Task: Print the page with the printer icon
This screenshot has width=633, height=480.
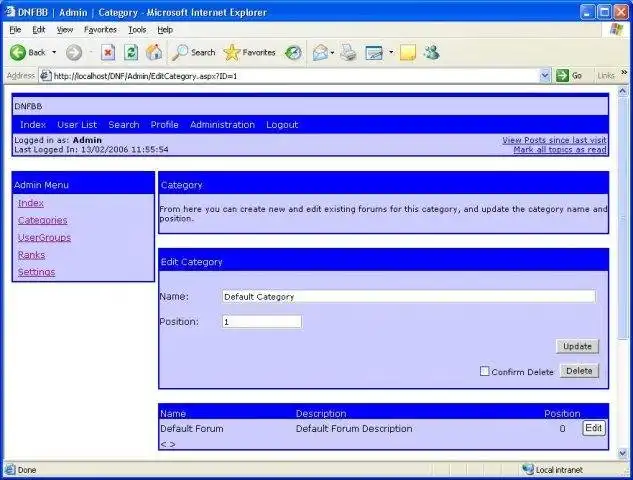Action: tap(349, 53)
